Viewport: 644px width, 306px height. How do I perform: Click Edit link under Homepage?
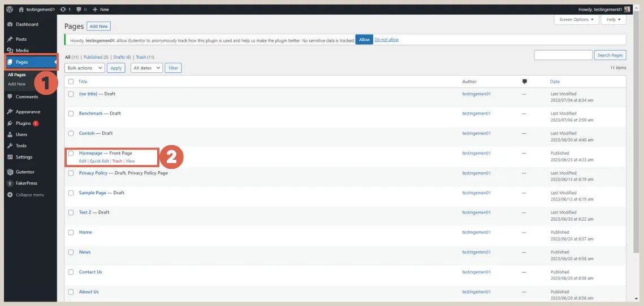point(83,161)
